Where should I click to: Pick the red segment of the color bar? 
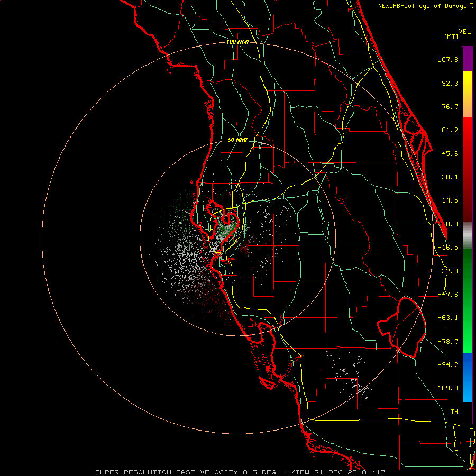(467, 169)
